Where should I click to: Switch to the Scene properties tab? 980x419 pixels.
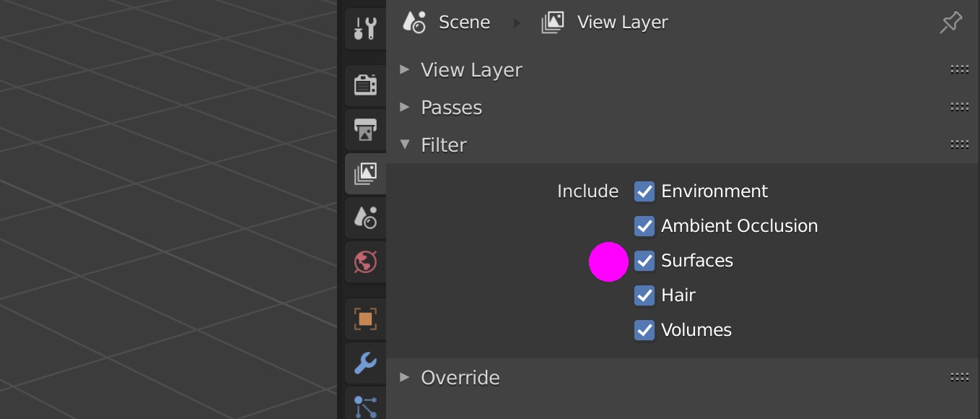tap(364, 218)
